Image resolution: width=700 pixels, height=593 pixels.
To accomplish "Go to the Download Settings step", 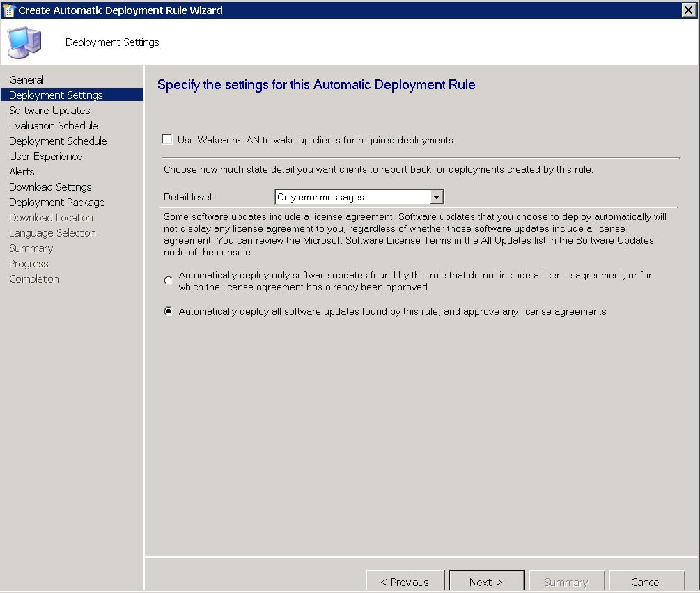I will click(50, 187).
